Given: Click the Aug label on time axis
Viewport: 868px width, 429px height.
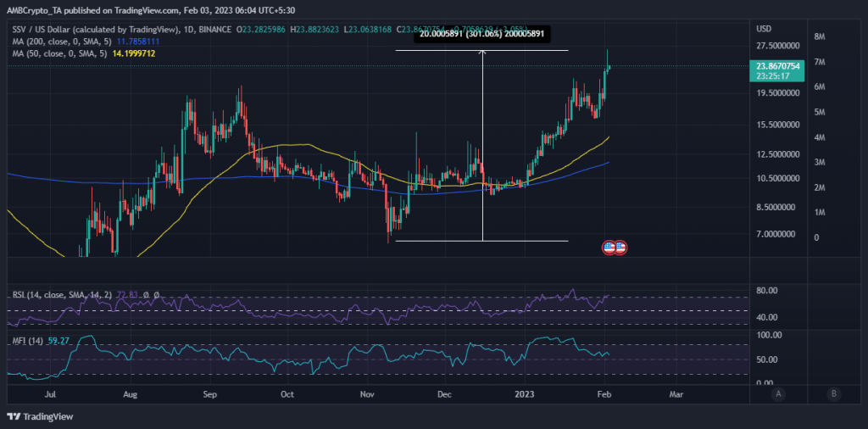Looking at the screenshot, I should click(131, 394).
